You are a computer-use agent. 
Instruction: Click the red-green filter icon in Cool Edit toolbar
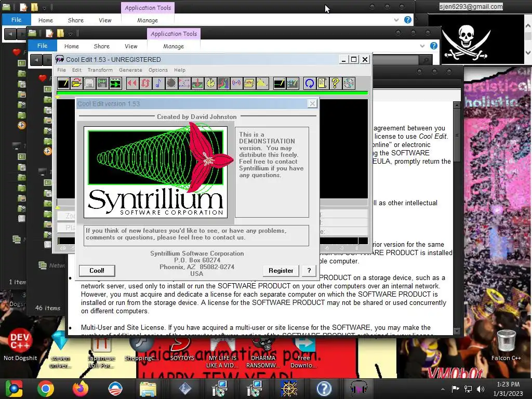pos(223,83)
